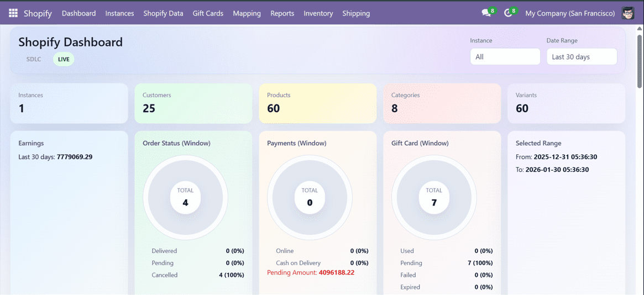Open the Instance dropdown
Image resolution: width=644 pixels, height=295 pixels.
(505, 57)
